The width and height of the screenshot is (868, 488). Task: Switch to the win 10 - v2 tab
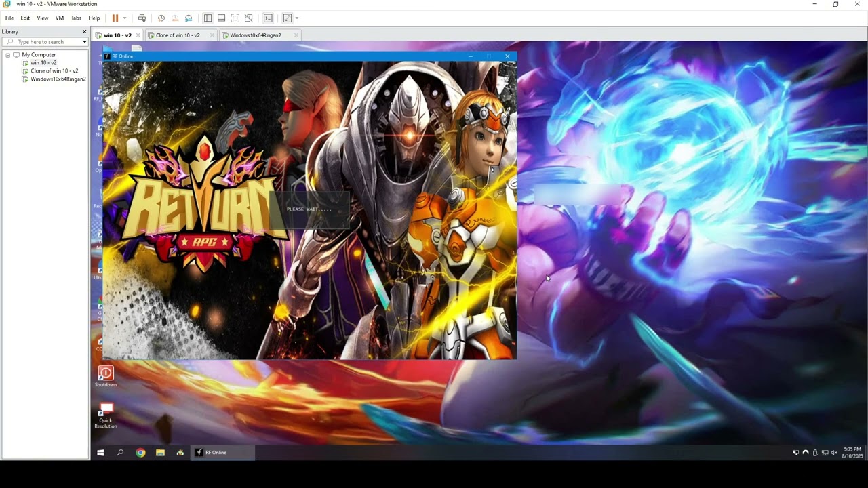coord(117,35)
